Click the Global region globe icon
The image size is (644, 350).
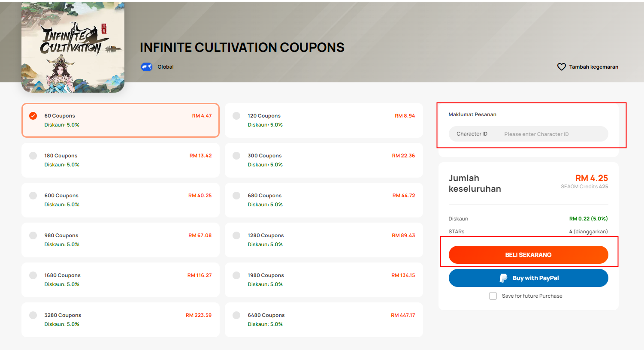point(147,67)
